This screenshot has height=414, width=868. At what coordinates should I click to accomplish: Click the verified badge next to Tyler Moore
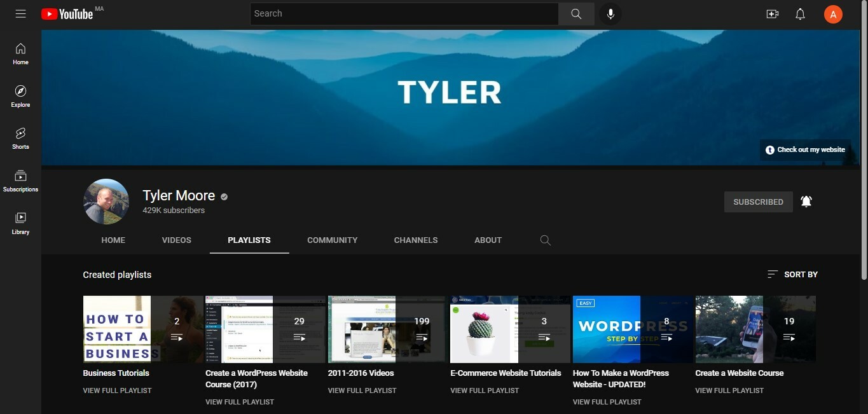[224, 197]
